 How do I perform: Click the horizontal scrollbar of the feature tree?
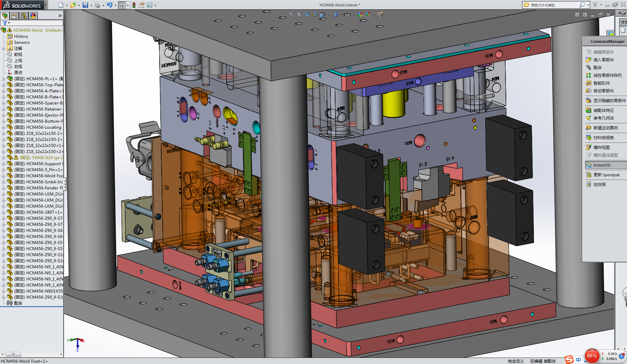point(13,354)
